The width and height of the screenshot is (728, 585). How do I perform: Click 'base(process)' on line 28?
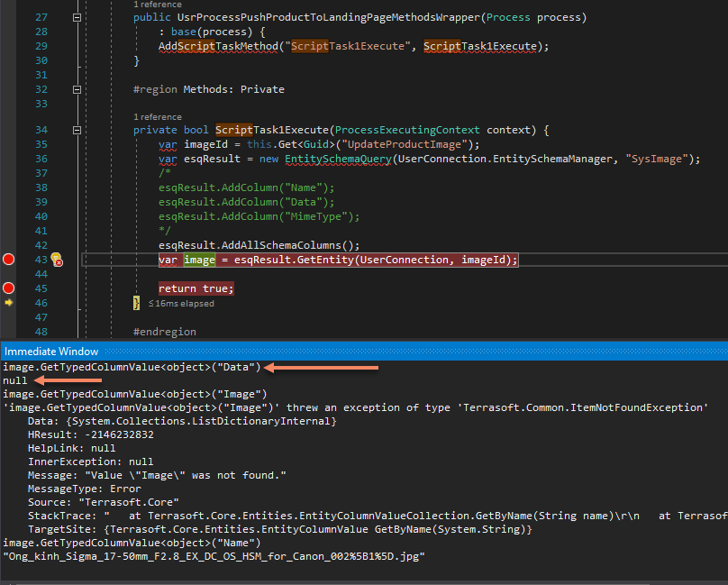(x=212, y=32)
